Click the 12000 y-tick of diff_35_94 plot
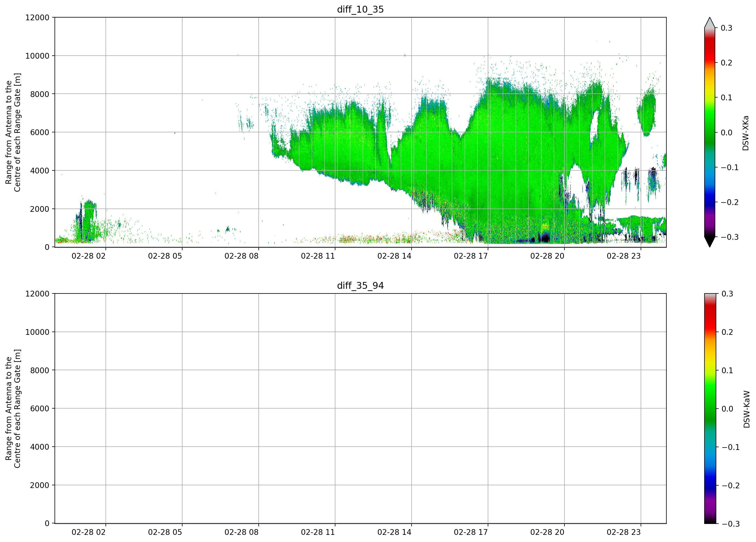The height and width of the screenshot is (542, 756). (x=37, y=294)
